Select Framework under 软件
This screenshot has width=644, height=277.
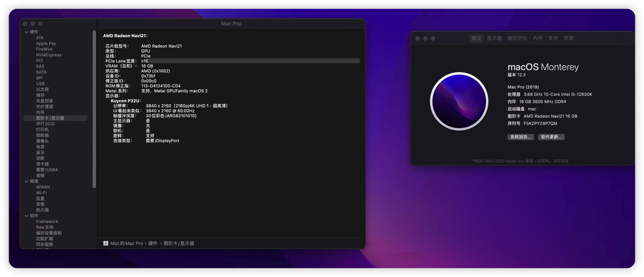click(x=47, y=221)
